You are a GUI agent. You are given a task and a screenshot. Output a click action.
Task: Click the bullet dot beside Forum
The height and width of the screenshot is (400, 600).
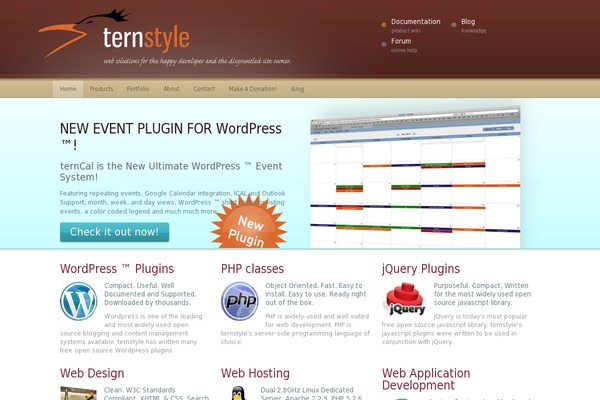pos(384,44)
